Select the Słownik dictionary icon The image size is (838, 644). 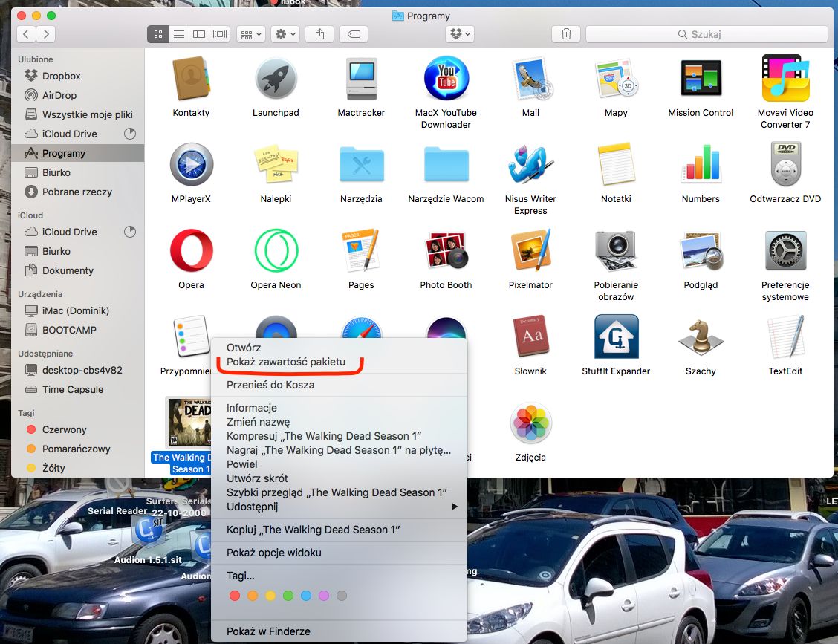530,336
